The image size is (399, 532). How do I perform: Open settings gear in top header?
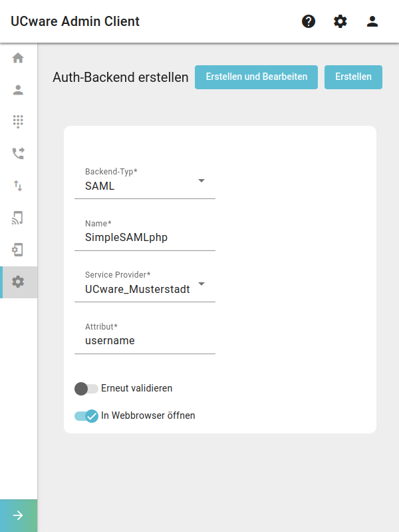click(340, 21)
